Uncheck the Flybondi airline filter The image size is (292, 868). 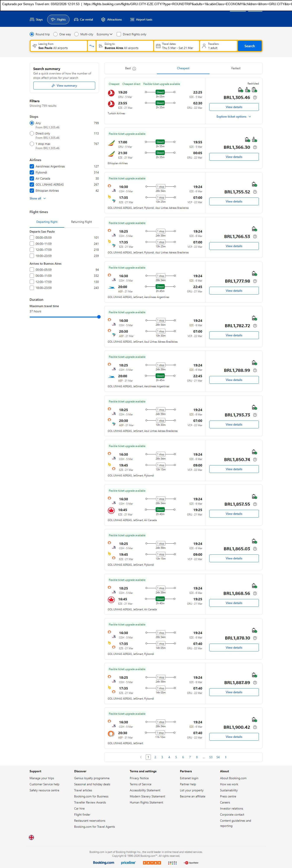tap(32, 173)
